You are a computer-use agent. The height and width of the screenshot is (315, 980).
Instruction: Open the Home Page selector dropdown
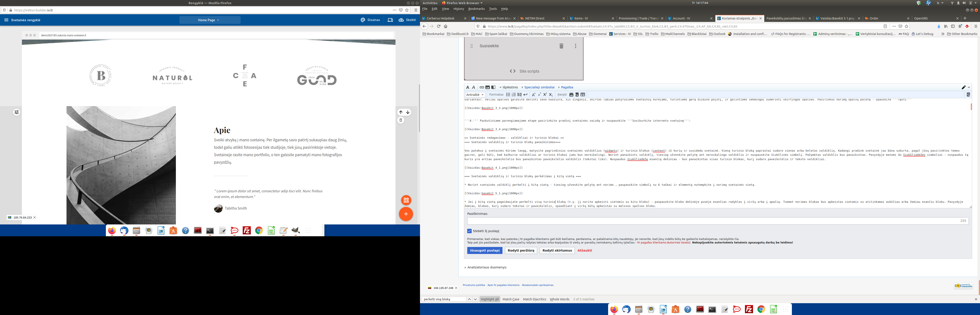210,20
